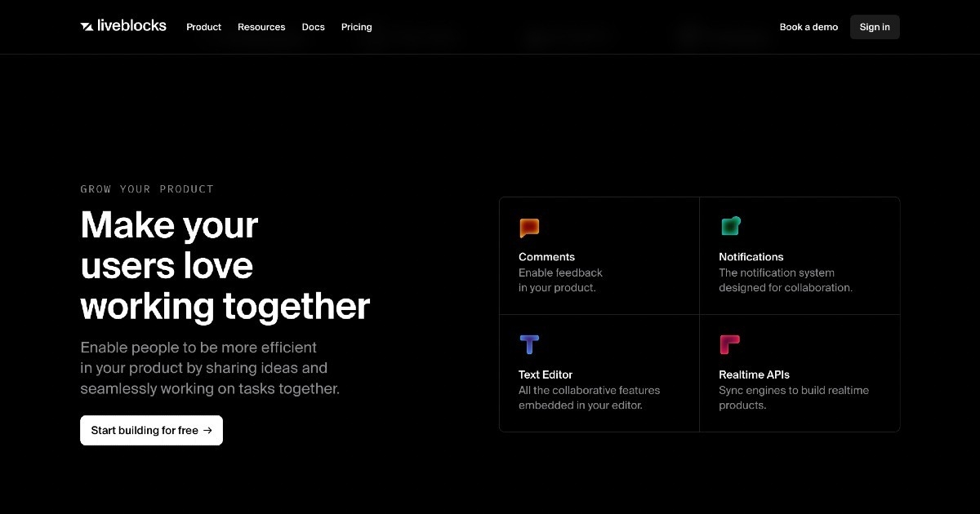Viewport: 980px width, 514px height.
Task: Go to the Pricing page
Action: click(x=356, y=27)
